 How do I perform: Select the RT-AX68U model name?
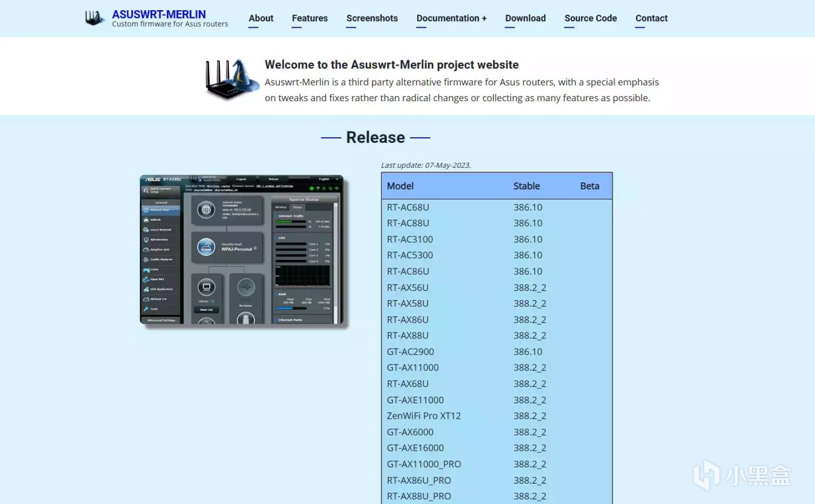pyautogui.click(x=407, y=384)
